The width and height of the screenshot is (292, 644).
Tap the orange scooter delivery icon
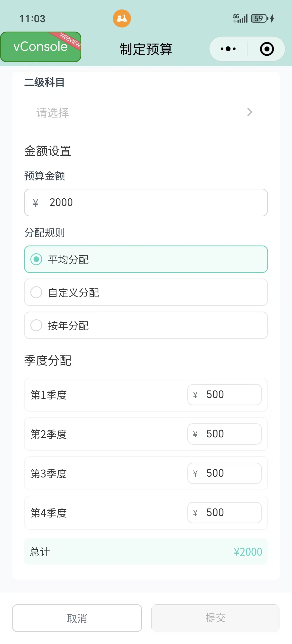point(122,18)
